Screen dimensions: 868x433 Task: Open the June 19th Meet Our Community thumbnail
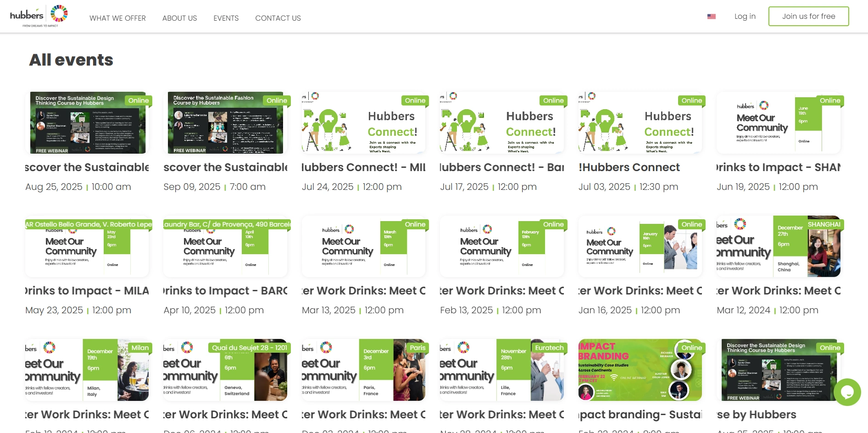point(779,122)
